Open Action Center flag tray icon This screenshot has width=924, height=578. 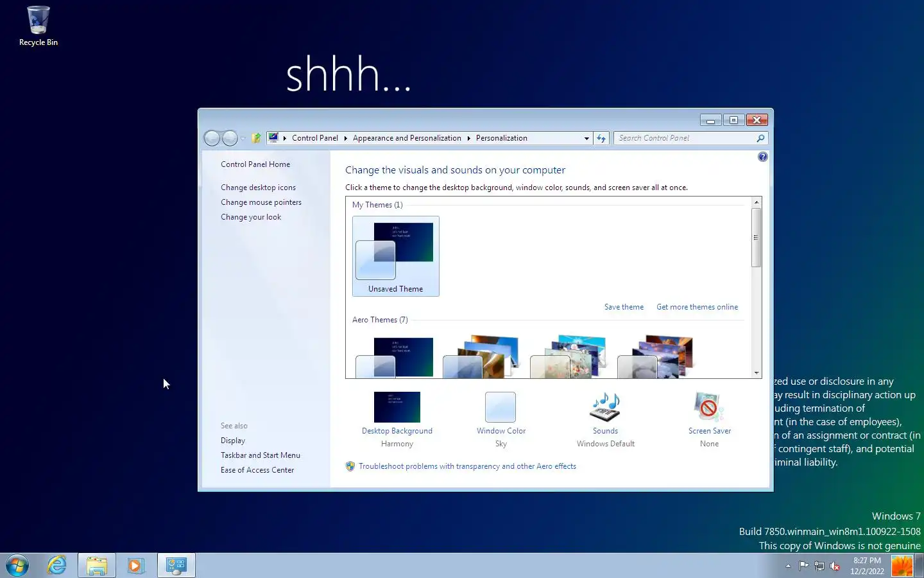803,566
